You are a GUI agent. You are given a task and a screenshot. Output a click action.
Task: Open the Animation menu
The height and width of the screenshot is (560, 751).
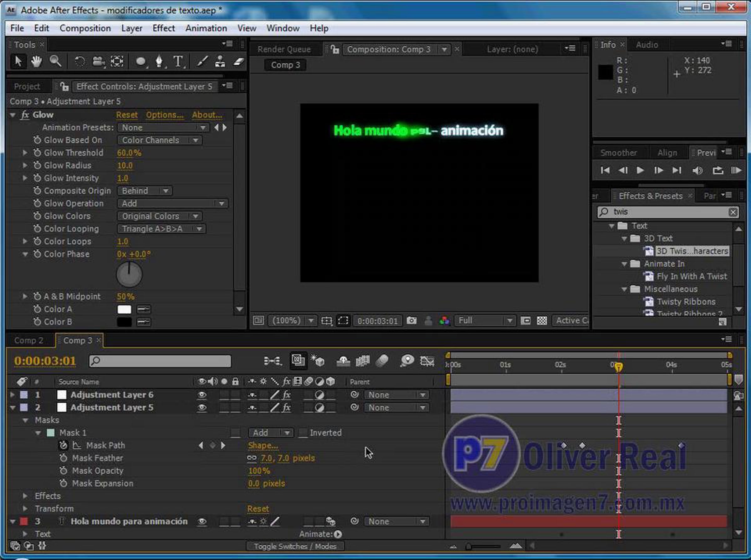pos(206,28)
